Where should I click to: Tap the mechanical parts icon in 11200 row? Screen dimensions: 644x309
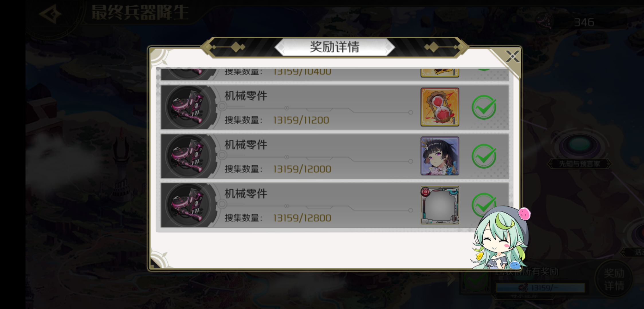188,107
